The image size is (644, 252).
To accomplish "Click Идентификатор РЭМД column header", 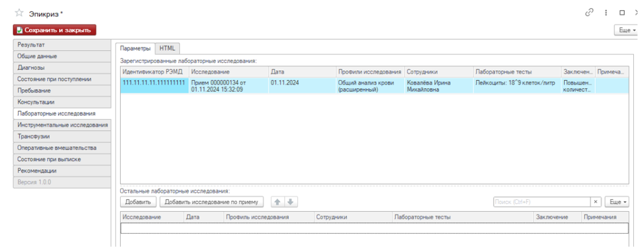I will pyautogui.click(x=155, y=72).
